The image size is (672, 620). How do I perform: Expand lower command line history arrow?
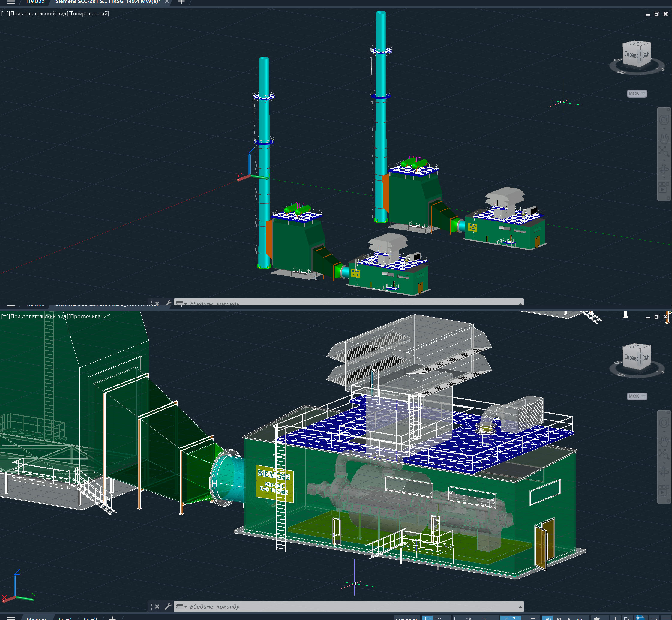pos(520,606)
